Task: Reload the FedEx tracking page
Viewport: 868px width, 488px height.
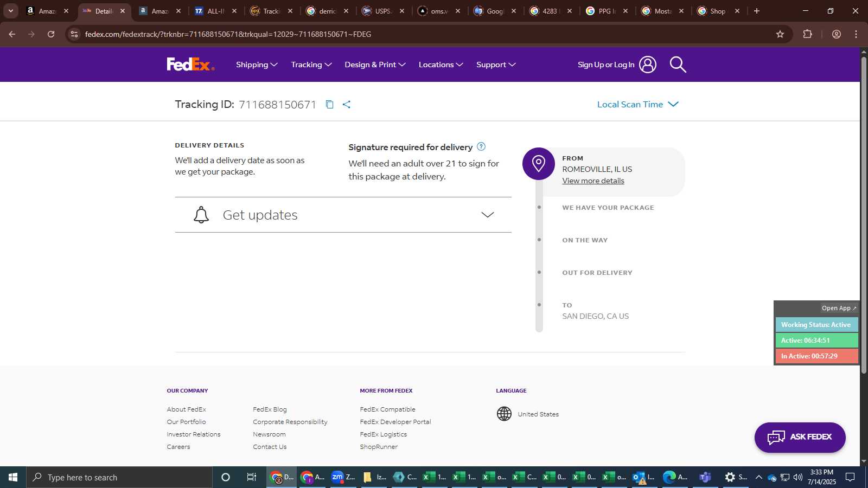Action: click(x=51, y=34)
